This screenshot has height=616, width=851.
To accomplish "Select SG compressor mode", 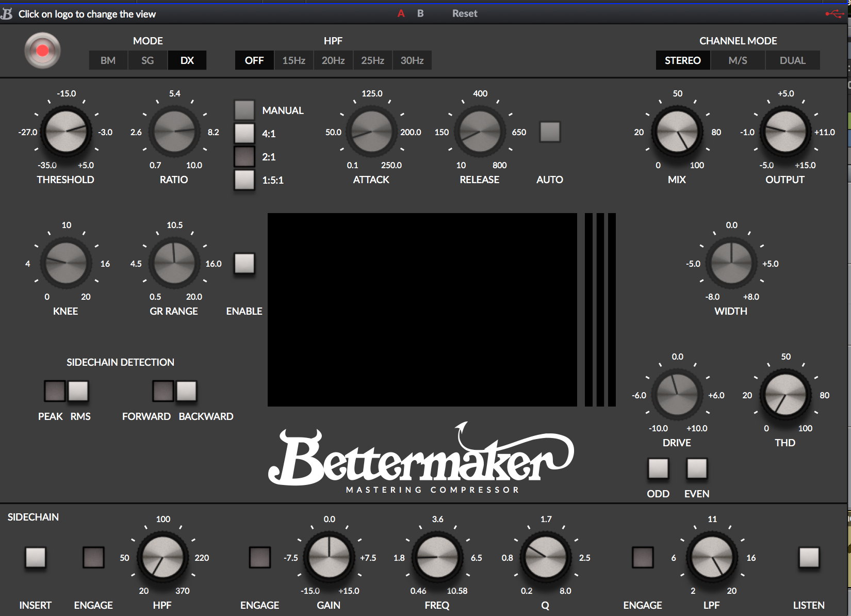I will (148, 60).
